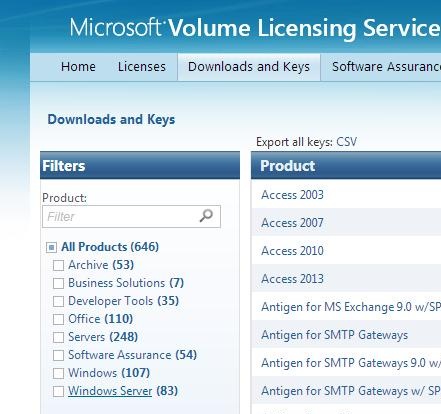
Task: Select the Access 2010 product row
Action: coord(346,251)
